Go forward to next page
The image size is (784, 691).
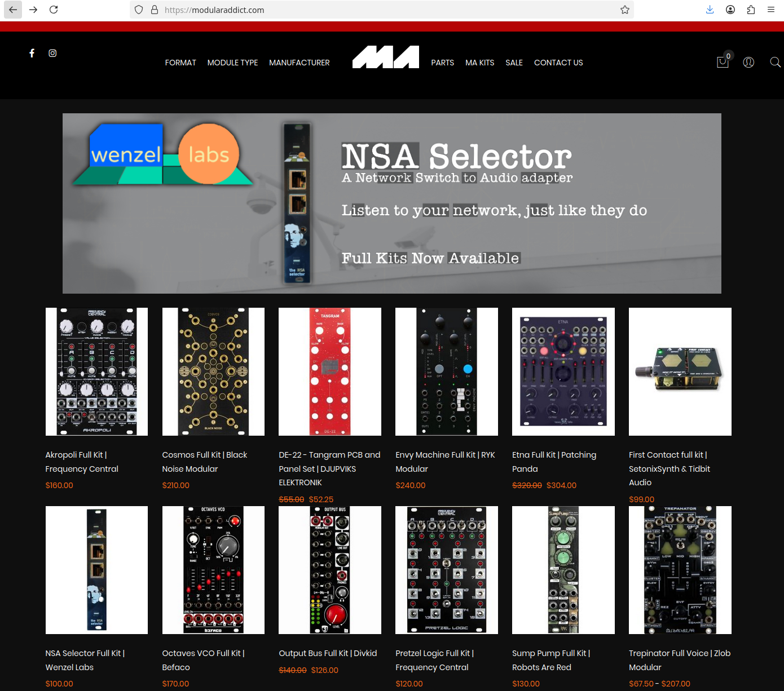[33, 10]
